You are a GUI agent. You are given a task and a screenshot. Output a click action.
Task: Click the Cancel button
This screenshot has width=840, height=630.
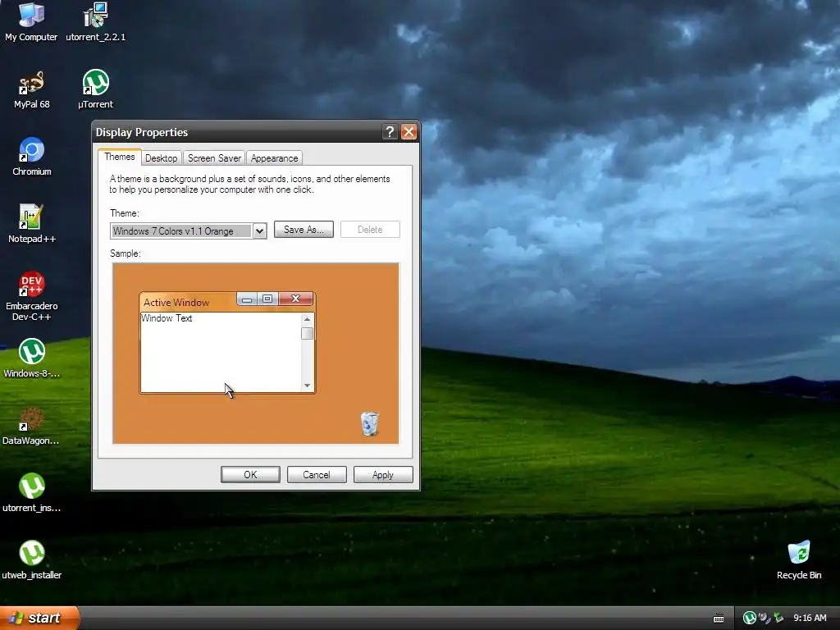[317, 475]
